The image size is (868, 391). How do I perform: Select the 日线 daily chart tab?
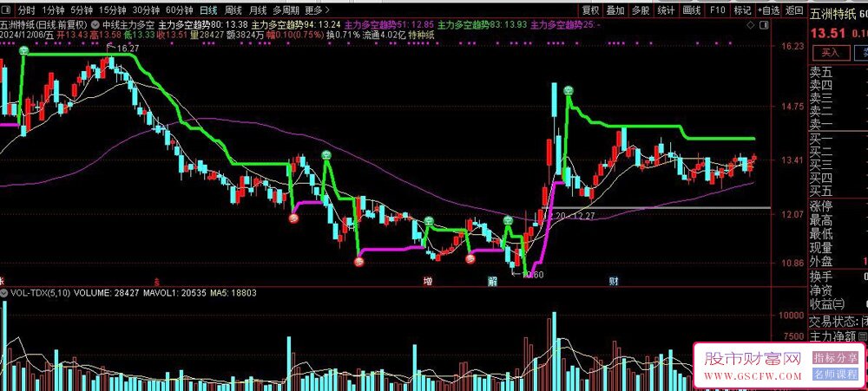pyautogui.click(x=208, y=10)
